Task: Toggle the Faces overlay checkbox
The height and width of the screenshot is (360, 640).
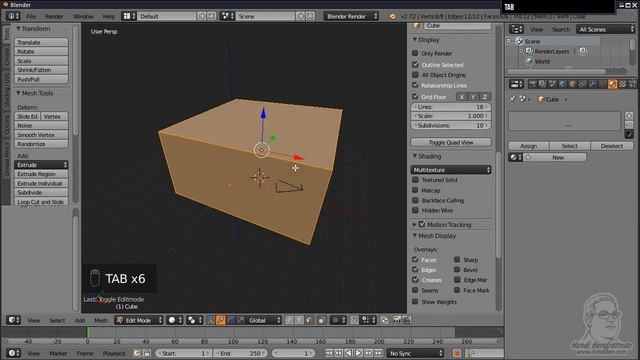Action: [x=415, y=260]
